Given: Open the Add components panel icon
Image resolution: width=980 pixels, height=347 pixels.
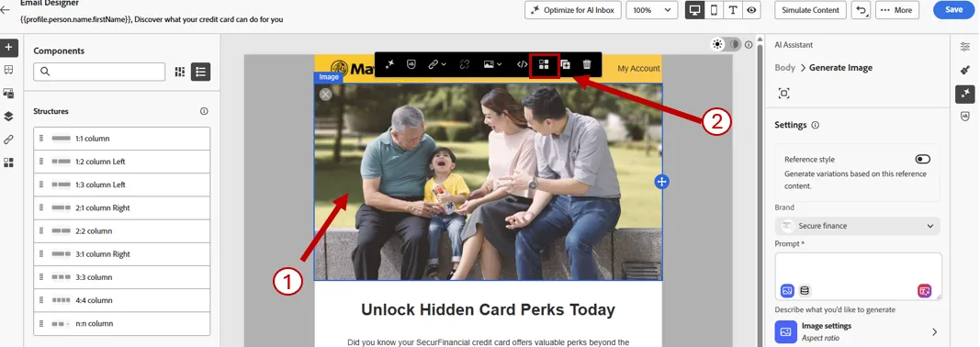Looking at the screenshot, I should pyautogui.click(x=9, y=48).
